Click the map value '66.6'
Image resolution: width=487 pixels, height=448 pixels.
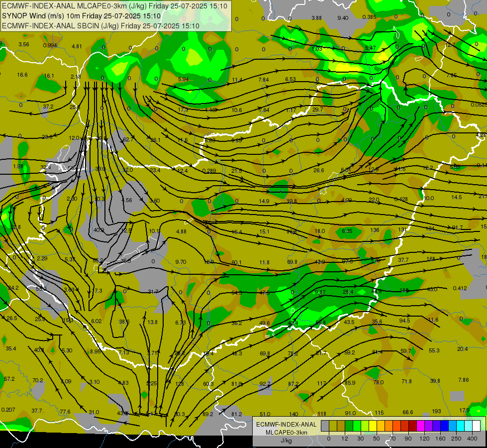(x=408, y=412)
